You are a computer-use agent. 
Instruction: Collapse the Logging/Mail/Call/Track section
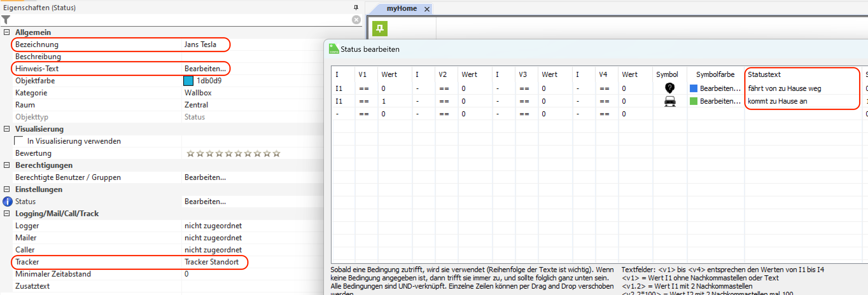(6, 214)
